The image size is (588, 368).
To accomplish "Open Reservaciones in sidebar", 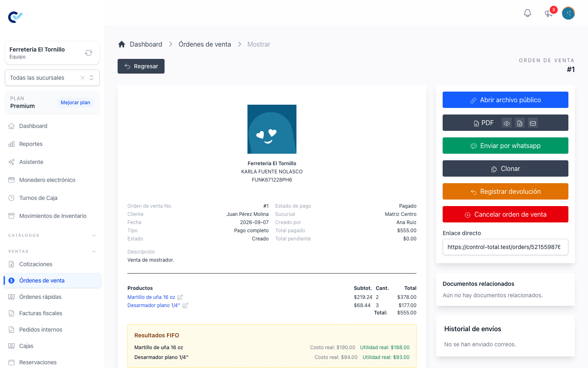I will pos(52,362).
